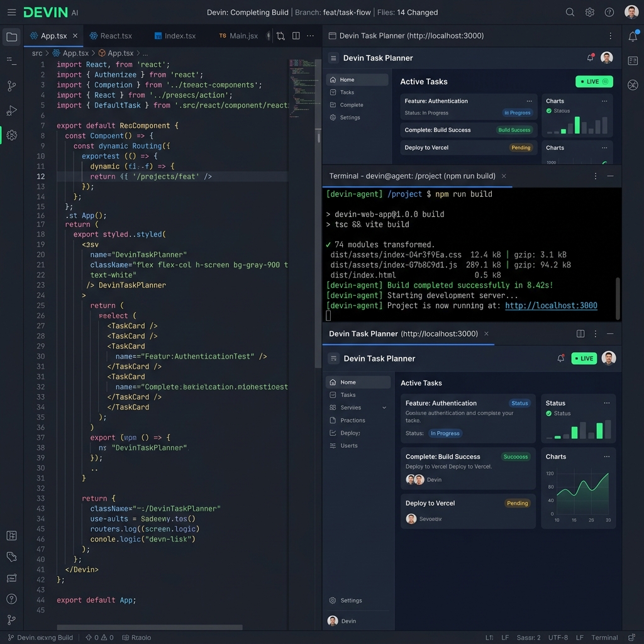Viewport: 644px width, 644px height.
Task: Click bell icon in upper Task Planner header
Action: click(x=590, y=57)
